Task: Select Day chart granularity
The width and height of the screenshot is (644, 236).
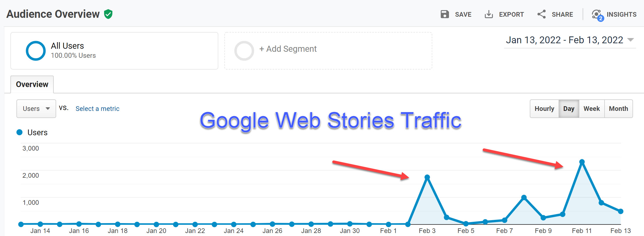Action: [x=569, y=109]
